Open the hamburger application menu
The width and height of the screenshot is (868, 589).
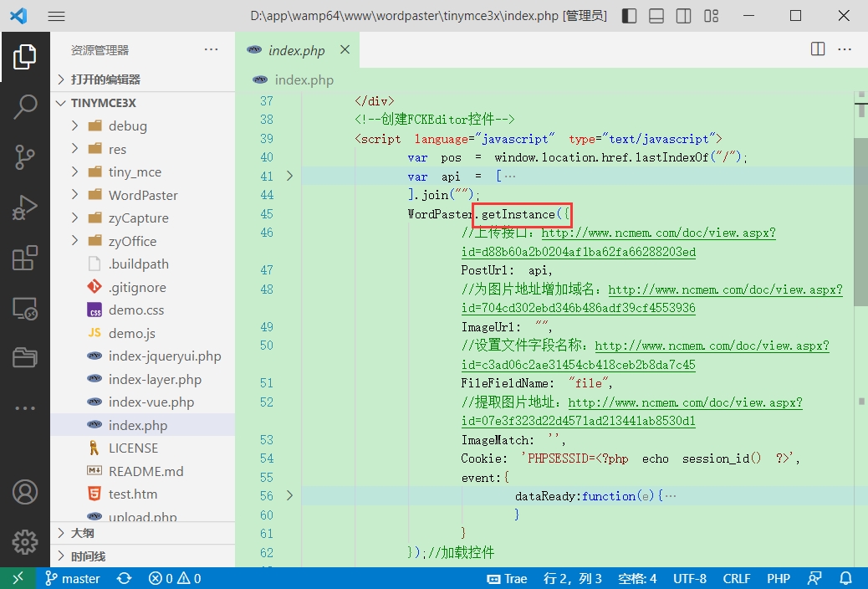click(56, 16)
